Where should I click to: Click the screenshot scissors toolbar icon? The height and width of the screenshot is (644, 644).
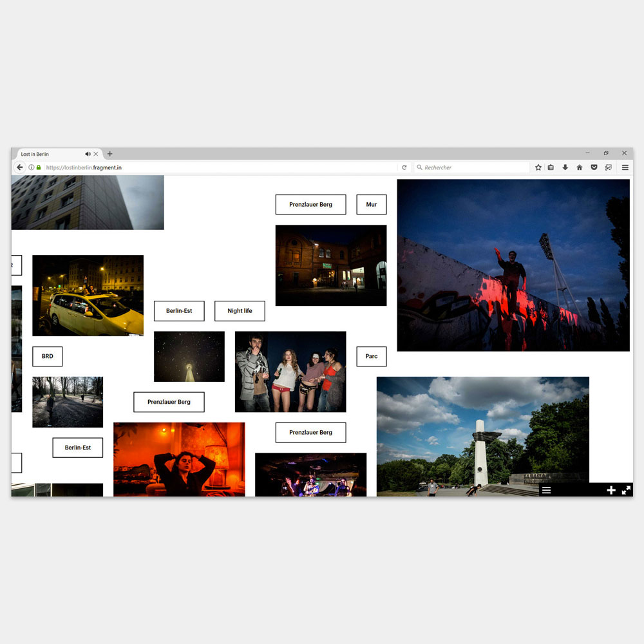pyautogui.click(x=609, y=167)
